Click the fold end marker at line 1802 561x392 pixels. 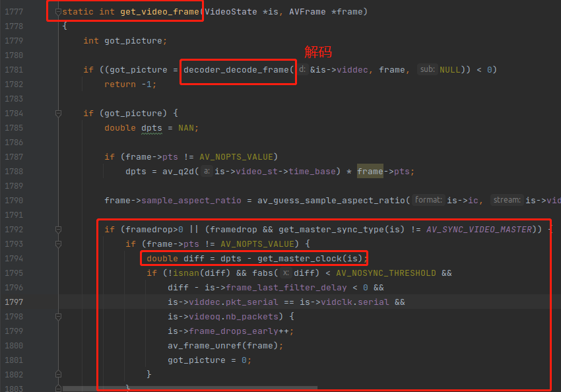(x=58, y=375)
